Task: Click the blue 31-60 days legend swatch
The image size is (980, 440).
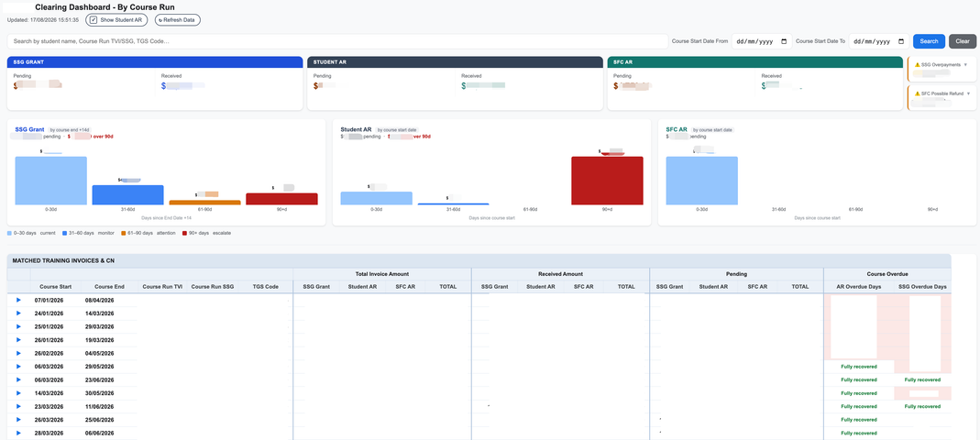Action: pos(65,233)
